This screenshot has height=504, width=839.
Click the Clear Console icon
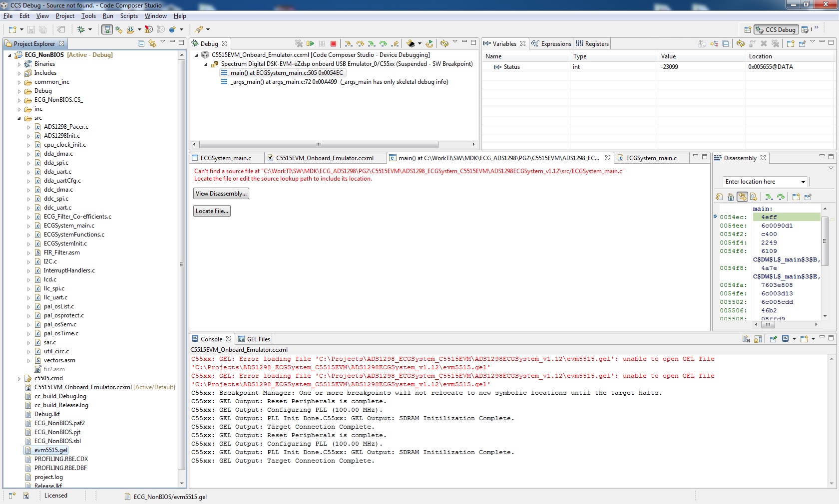(746, 339)
